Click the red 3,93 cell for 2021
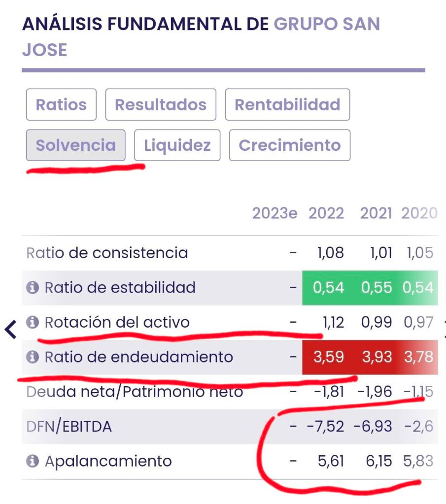 [377, 357]
